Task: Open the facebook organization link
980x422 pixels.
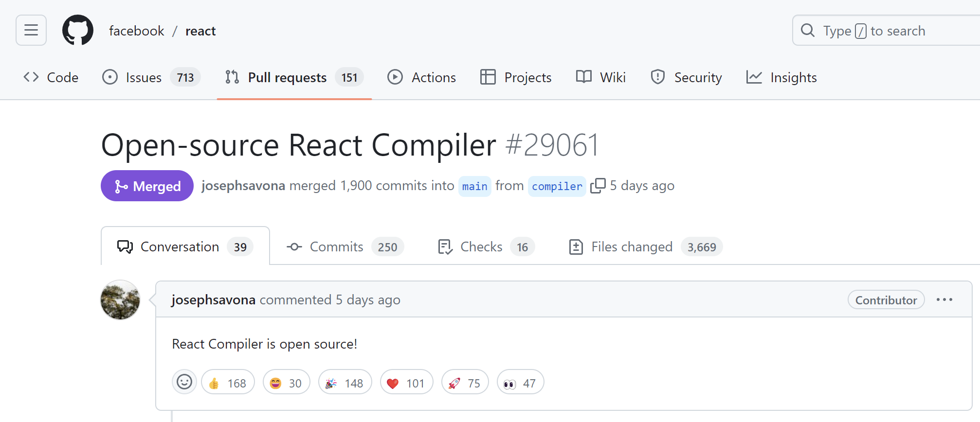Action: click(x=137, y=31)
